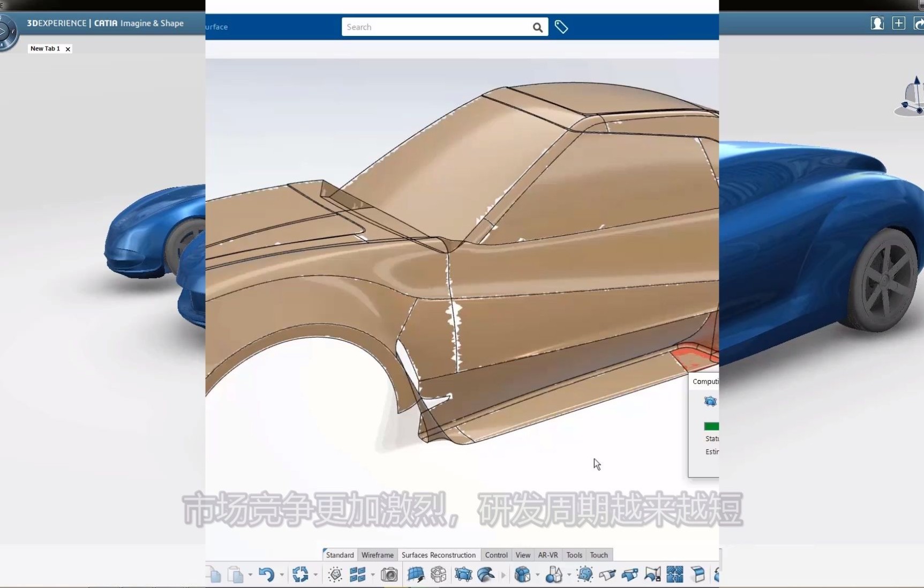Click the computing dialog surface icon
Viewport: 924px width, 588px height.
point(710,401)
